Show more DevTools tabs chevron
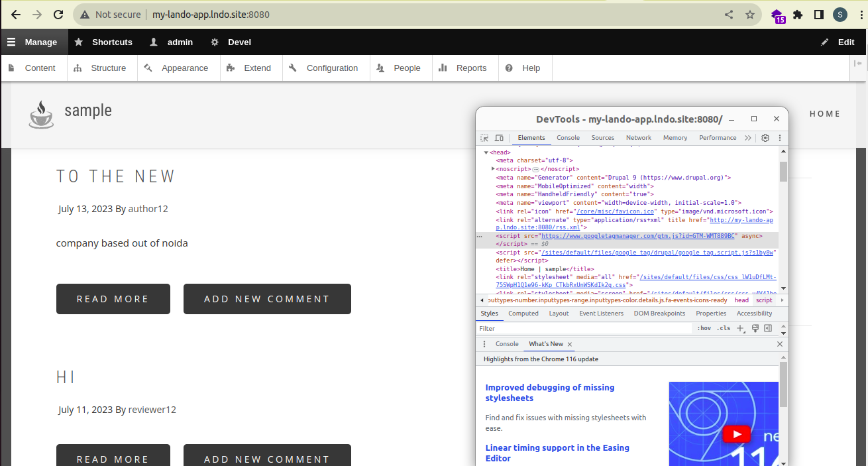Viewport: 868px width, 466px height. tap(748, 138)
